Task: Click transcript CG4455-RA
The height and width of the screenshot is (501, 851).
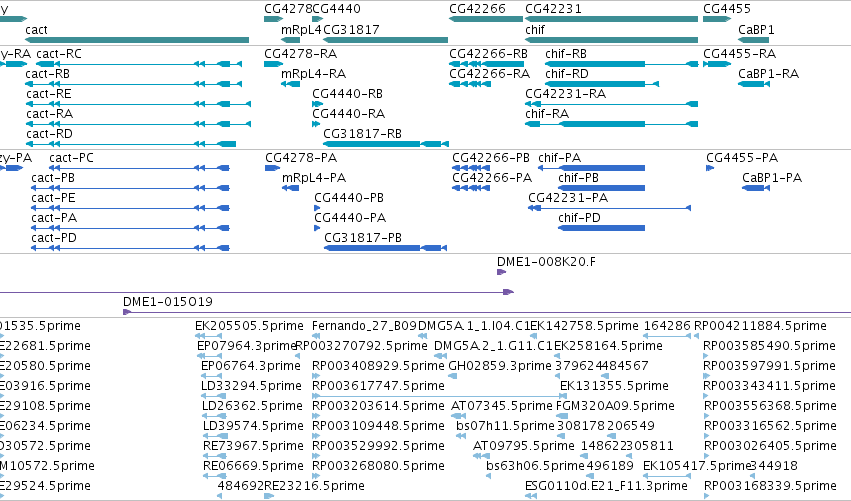Action: [x=717, y=64]
